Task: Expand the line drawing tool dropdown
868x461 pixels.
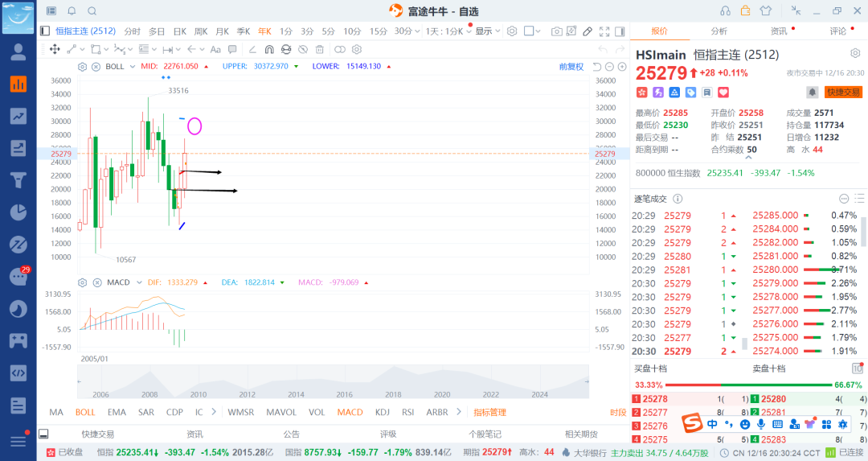Action: [x=81, y=49]
